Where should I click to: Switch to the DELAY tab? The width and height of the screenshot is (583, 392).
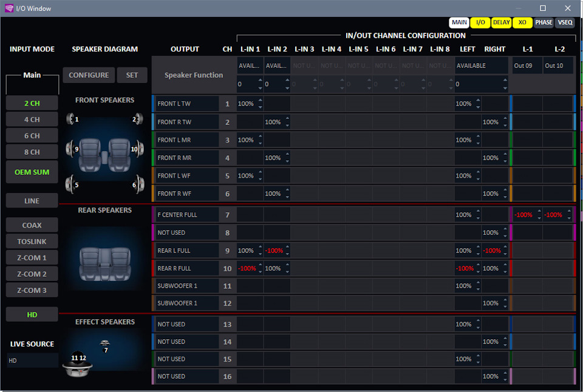[501, 22]
